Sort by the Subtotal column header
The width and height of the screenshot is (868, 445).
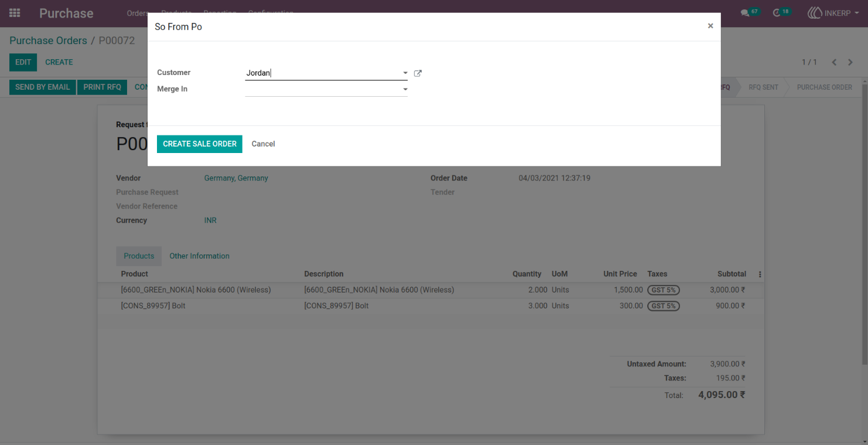[732, 274]
